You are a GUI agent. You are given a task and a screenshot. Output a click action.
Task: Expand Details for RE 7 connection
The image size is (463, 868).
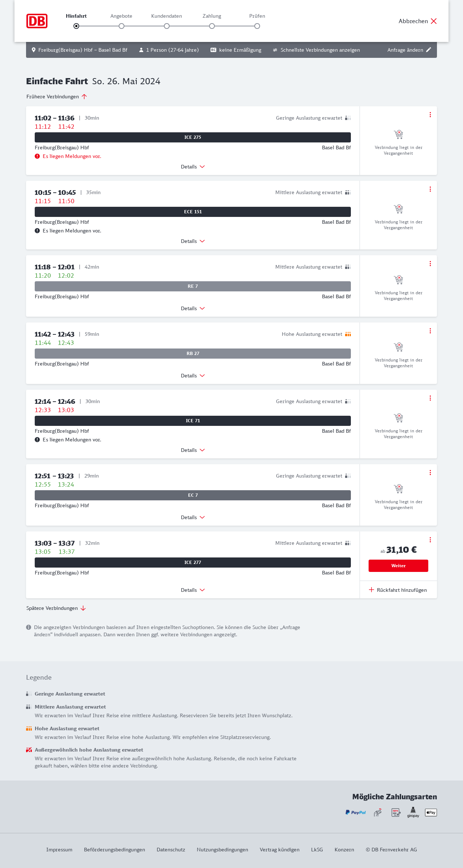[x=193, y=308]
